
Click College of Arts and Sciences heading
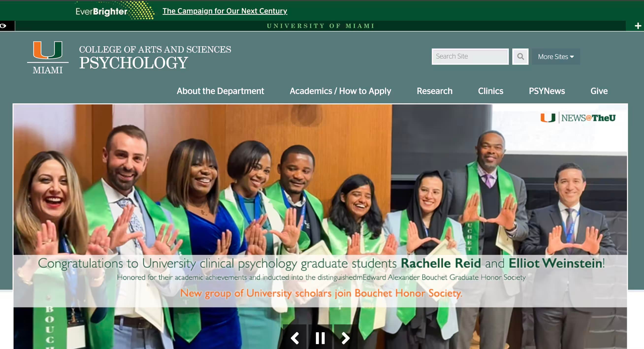(x=155, y=49)
